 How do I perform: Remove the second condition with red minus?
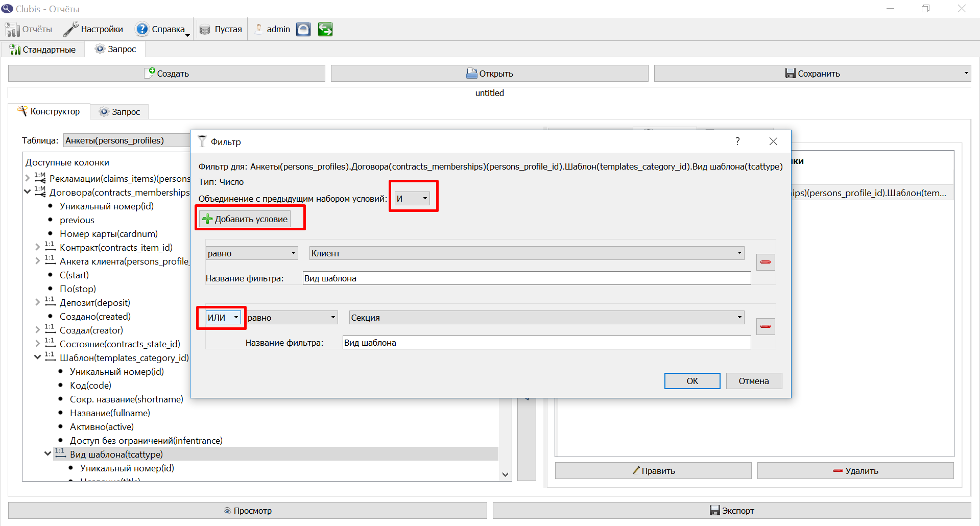pyautogui.click(x=766, y=326)
